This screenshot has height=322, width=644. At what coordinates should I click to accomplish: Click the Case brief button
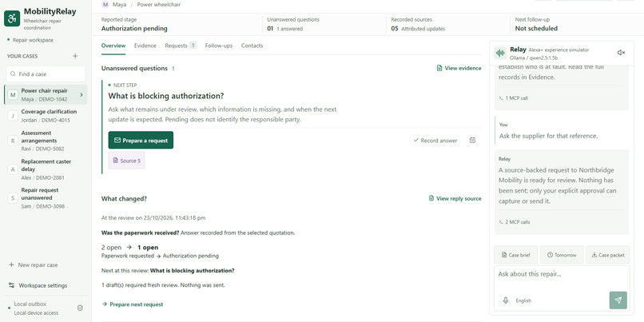516,255
